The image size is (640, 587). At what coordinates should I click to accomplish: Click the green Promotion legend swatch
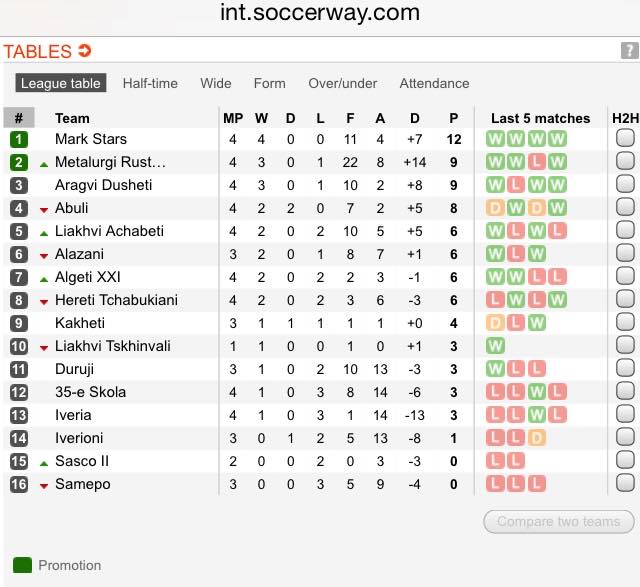point(22,565)
